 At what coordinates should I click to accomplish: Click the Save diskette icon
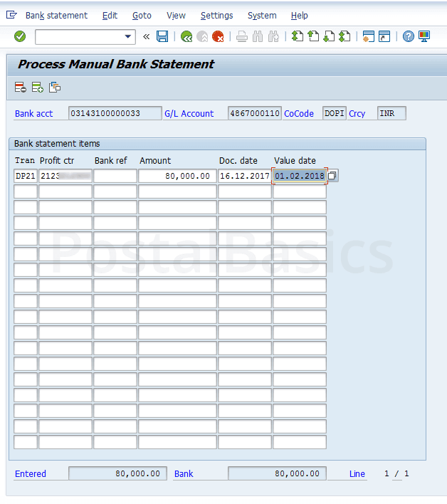pos(162,36)
